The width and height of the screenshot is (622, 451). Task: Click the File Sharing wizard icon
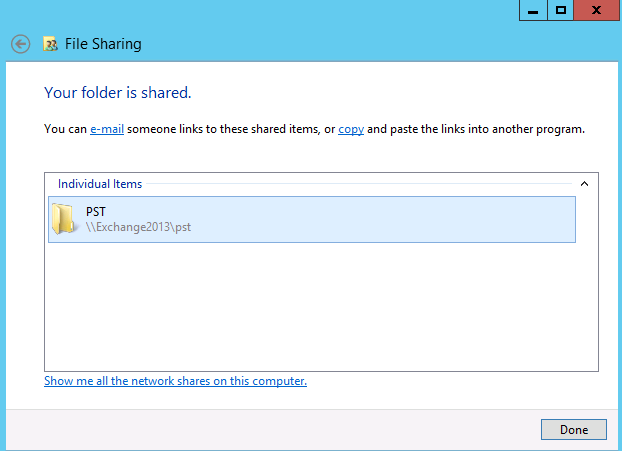pos(50,44)
